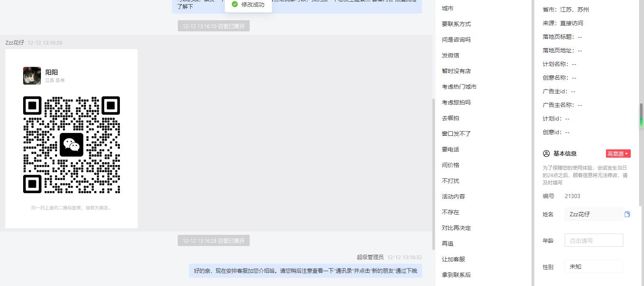Pick the 再追 quick reply
644x286 pixels.
(448, 243)
